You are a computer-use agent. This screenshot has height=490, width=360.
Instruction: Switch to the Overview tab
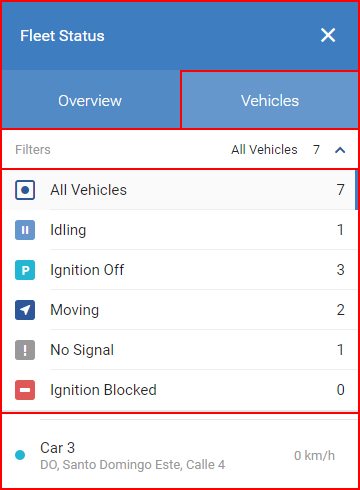pyautogui.click(x=90, y=100)
